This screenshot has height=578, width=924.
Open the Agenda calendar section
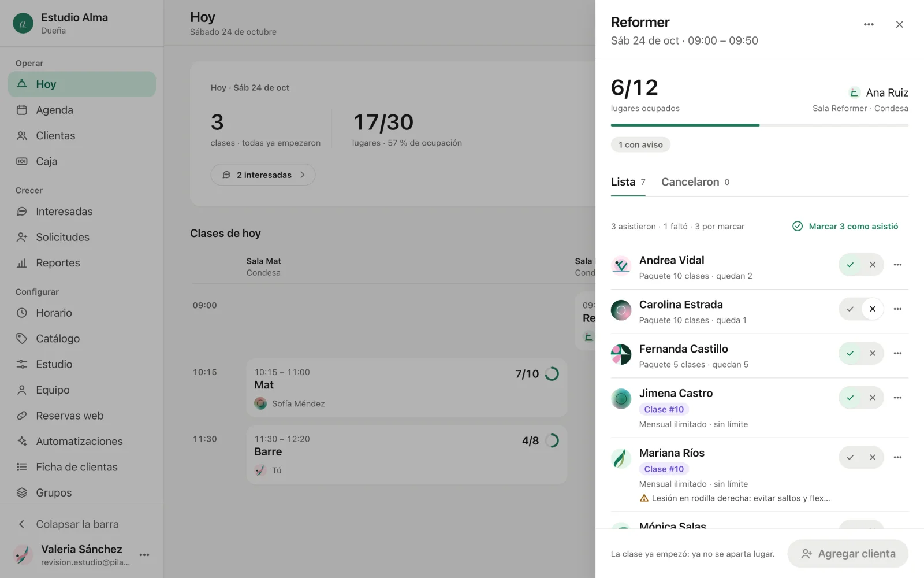(81, 110)
